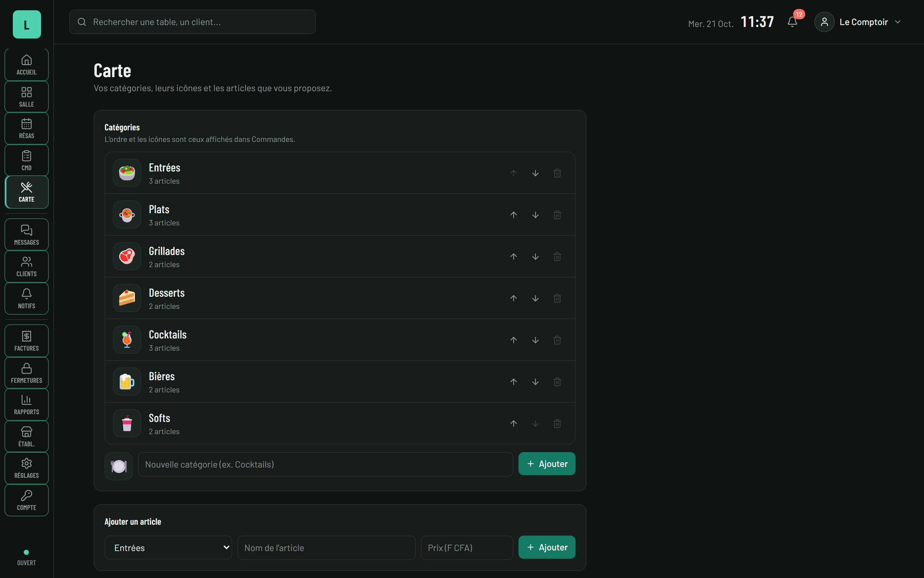Image resolution: width=924 pixels, height=578 pixels.
Task: Delete the Entrées category
Action: (x=557, y=173)
